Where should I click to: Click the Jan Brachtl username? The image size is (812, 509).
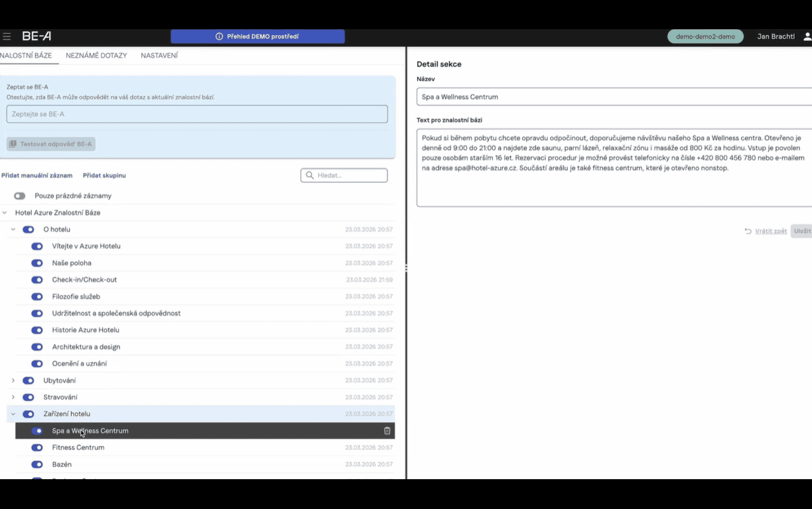[x=776, y=36]
